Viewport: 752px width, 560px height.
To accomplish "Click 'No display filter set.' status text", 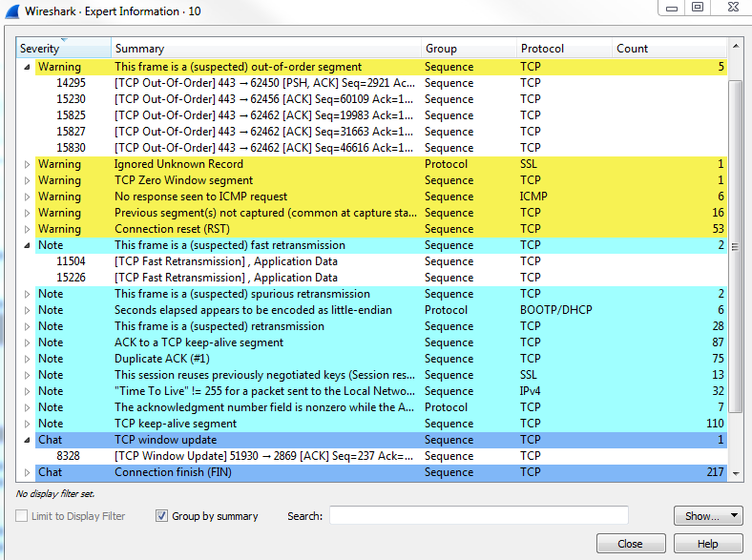I will click(55, 494).
